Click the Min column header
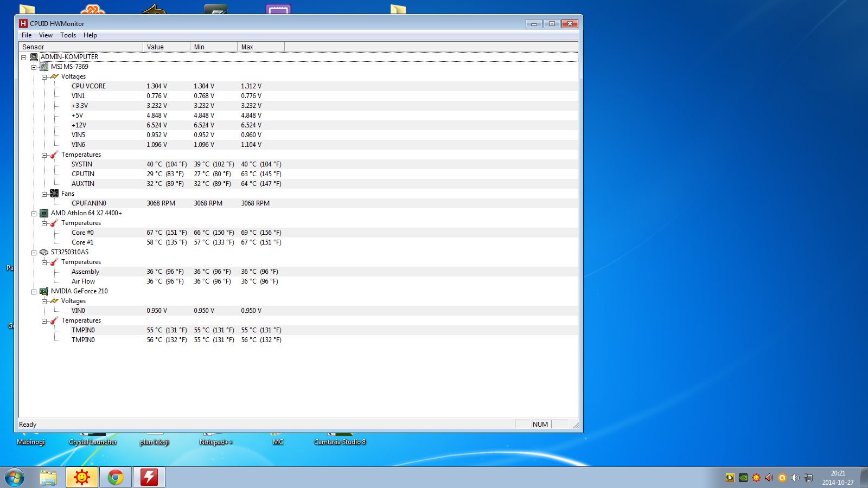This screenshot has height=488, width=868. tap(214, 47)
